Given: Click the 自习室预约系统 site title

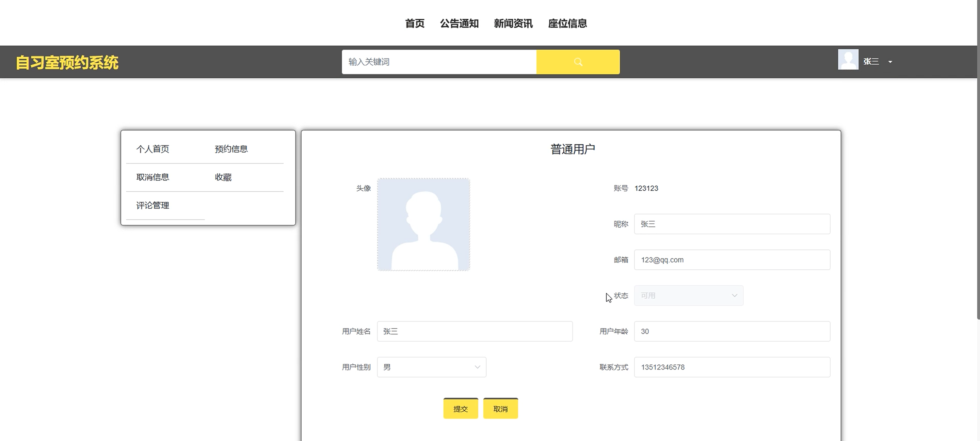Looking at the screenshot, I should tap(67, 63).
